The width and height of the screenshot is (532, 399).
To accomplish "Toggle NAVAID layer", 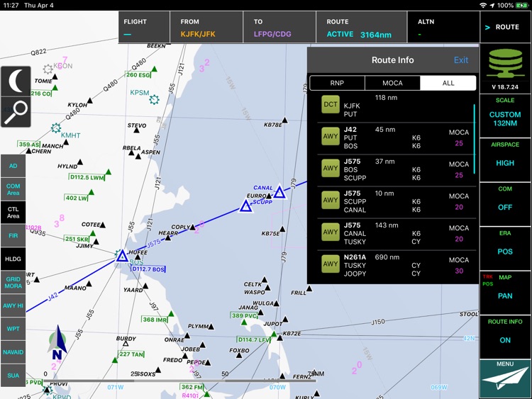I will pyautogui.click(x=13, y=352).
